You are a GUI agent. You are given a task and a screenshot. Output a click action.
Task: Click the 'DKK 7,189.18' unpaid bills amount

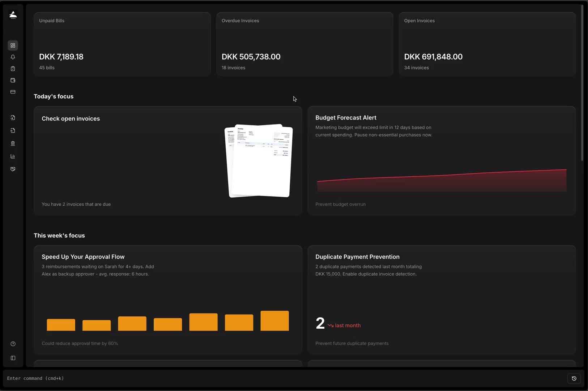[x=61, y=57]
